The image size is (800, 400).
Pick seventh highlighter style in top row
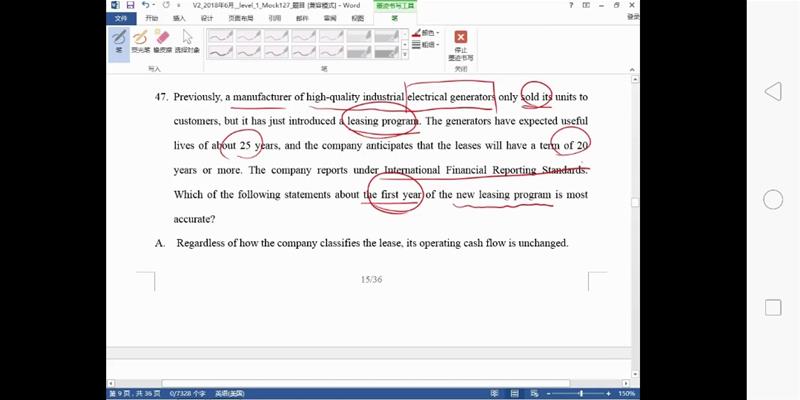click(x=386, y=36)
